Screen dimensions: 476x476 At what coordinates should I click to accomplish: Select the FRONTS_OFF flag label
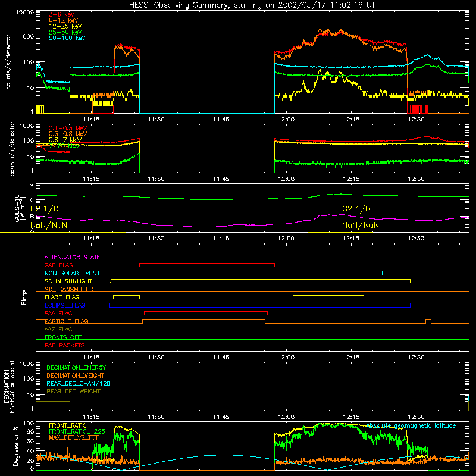click(63, 337)
